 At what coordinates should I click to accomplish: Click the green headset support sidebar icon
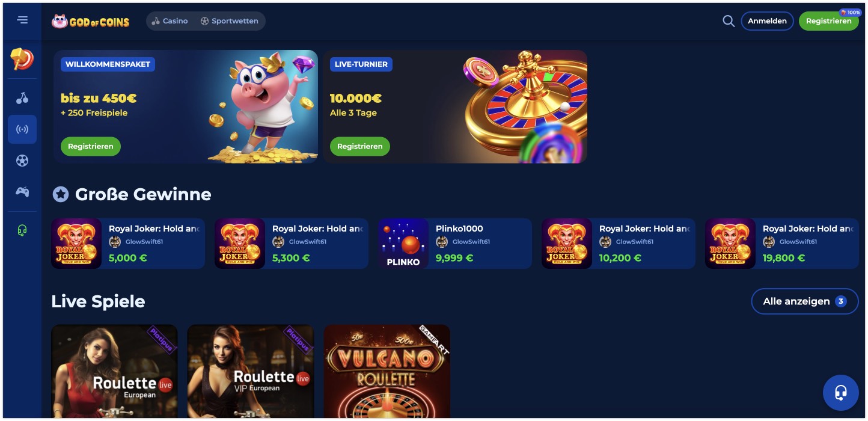pos(22,231)
